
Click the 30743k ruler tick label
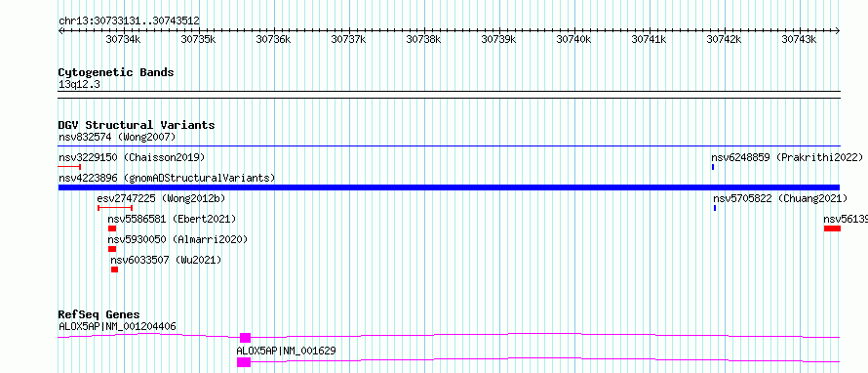799,39
